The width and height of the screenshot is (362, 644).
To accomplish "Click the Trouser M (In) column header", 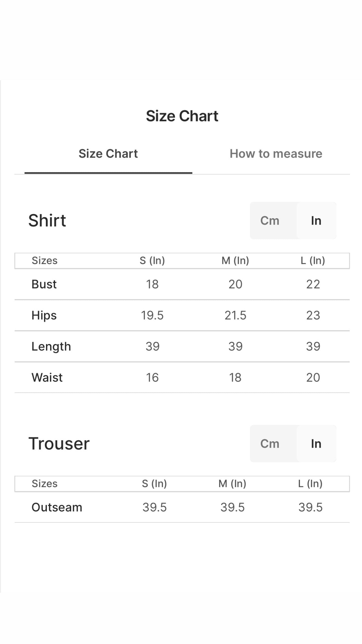I will (232, 484).
